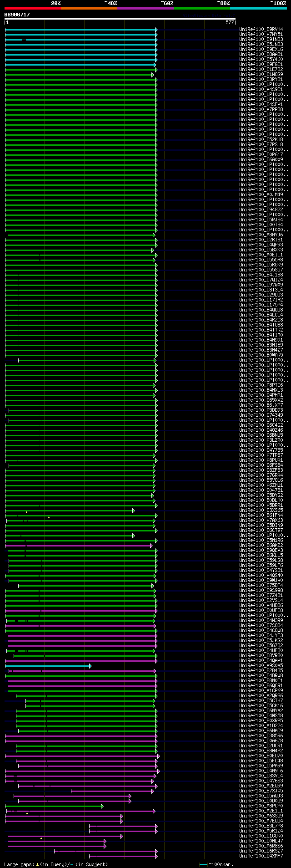291x868 pixels.
Task: Select hit label UniRef100_Q52KU8
Action: [x=261, y=139]
